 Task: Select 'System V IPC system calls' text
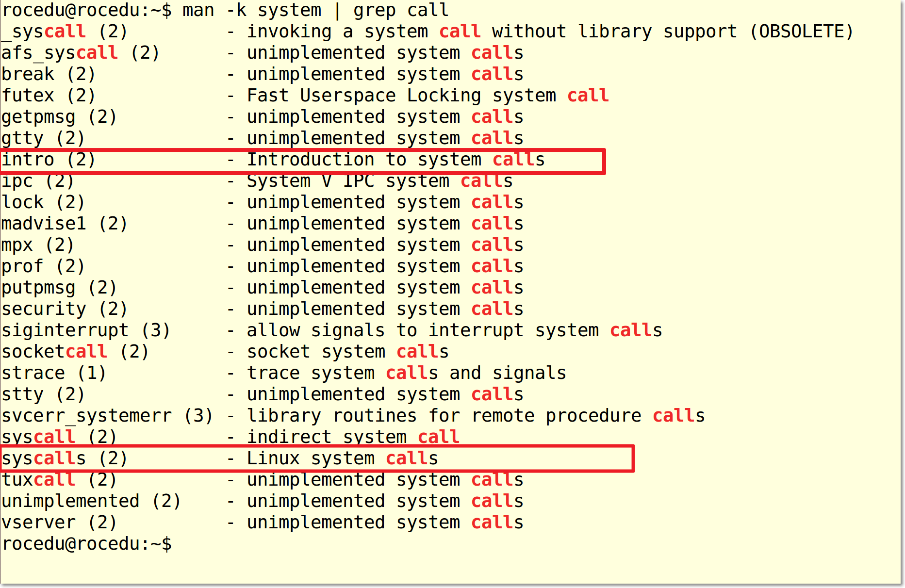[x=380, y=181]
